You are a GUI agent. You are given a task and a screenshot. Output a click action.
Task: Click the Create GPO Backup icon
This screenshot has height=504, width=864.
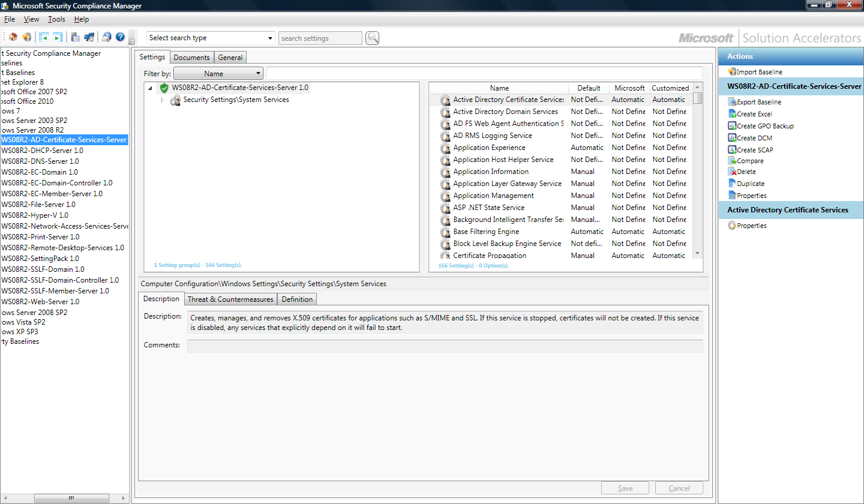(732, 126)
